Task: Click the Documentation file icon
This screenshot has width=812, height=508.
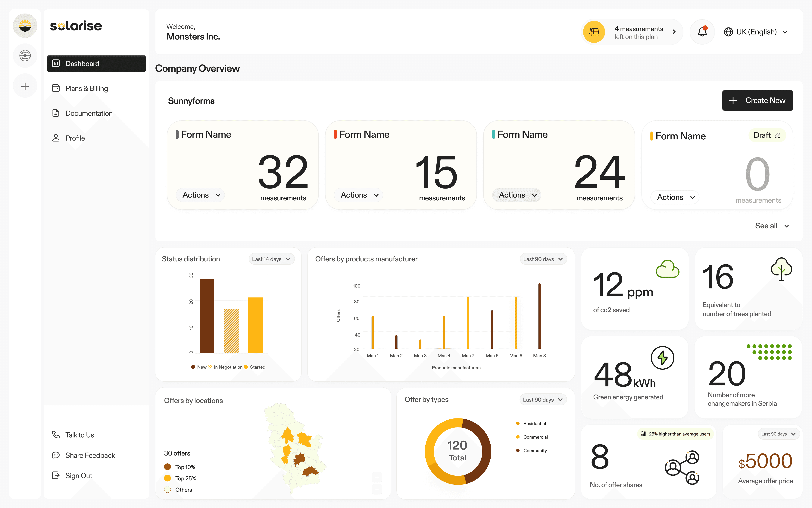Action: tap(56, 113)
